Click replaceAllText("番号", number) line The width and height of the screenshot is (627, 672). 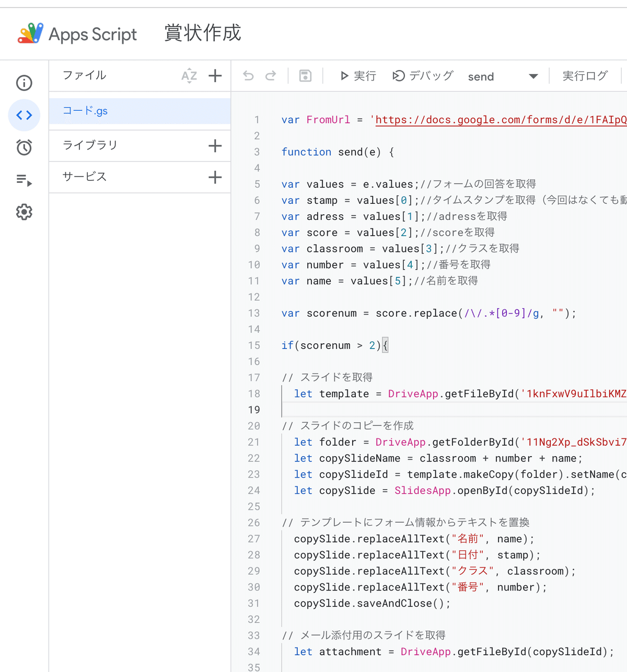(420, 588)
